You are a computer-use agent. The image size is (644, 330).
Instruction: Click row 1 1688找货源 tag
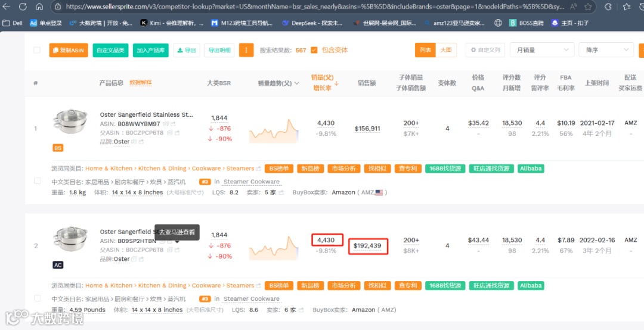(445, 169)
